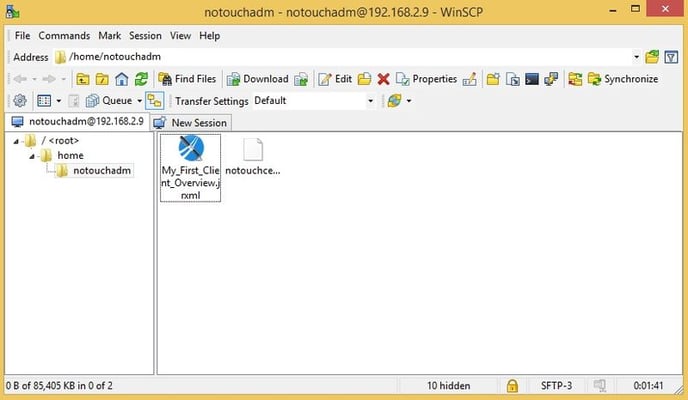The height and width of the screenshot is (400, 688).
Task: Toggle the directory tree panel
Action: [x=154, y=101]
